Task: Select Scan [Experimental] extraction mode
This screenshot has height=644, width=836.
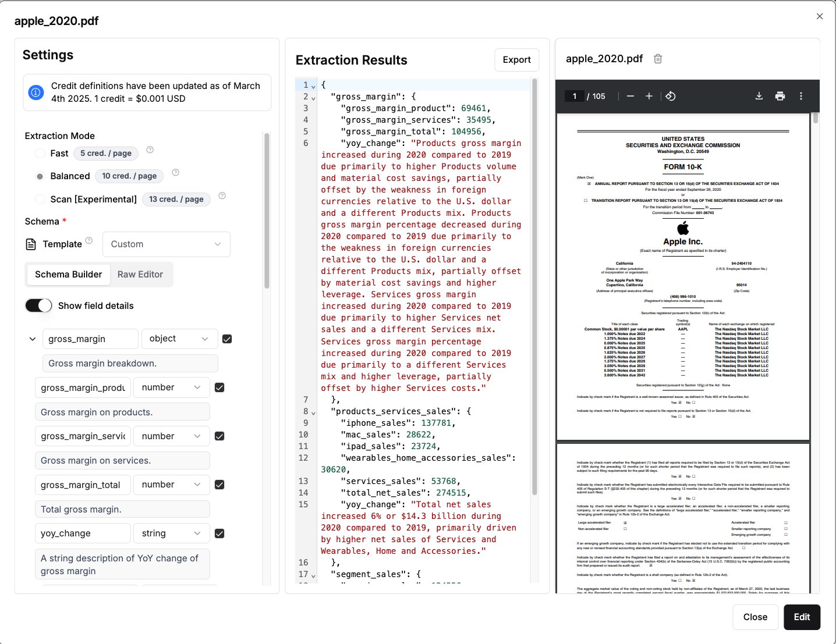Action: pyautogui.click(x=40, y=200)
